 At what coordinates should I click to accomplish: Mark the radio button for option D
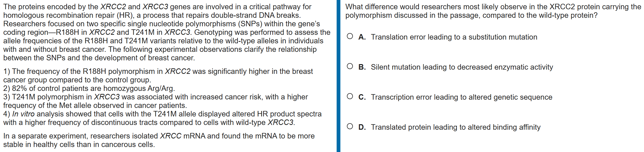(350, 127)
